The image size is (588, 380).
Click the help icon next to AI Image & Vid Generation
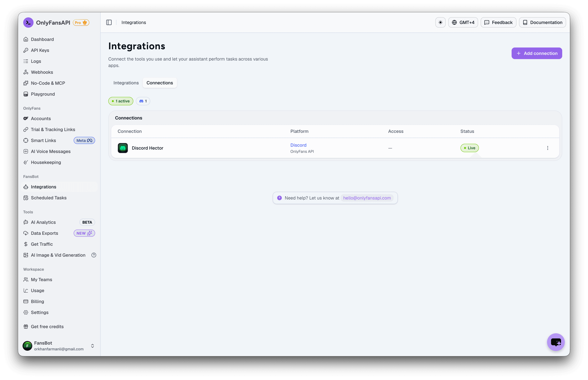click(x=94, y=255)
